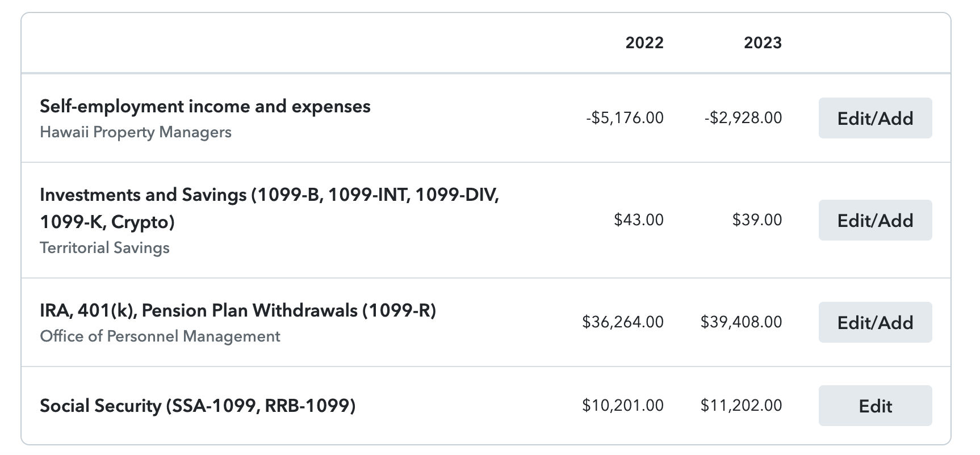
Task: Click the $39.00 investments amount
Action: click(757, 220)
